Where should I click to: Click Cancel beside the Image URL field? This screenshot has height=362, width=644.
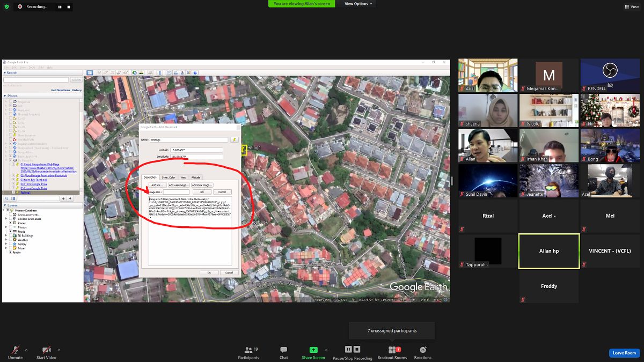click(222, 192)
